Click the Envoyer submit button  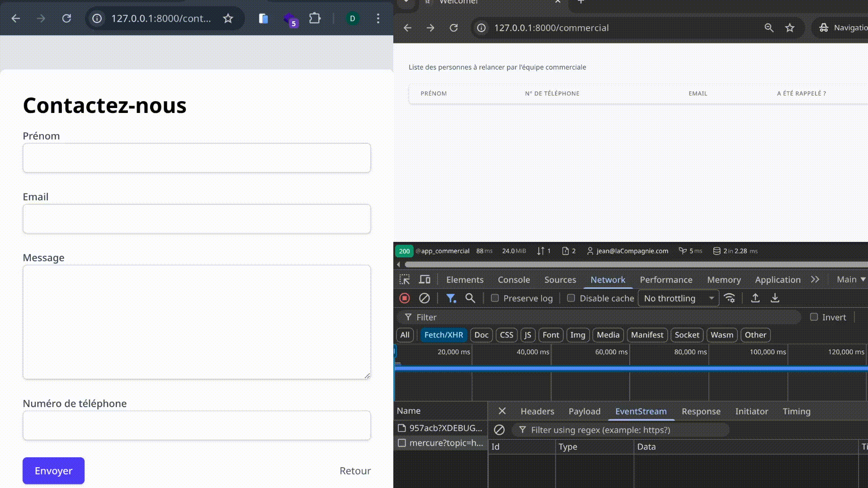click(x=53, y=471)
